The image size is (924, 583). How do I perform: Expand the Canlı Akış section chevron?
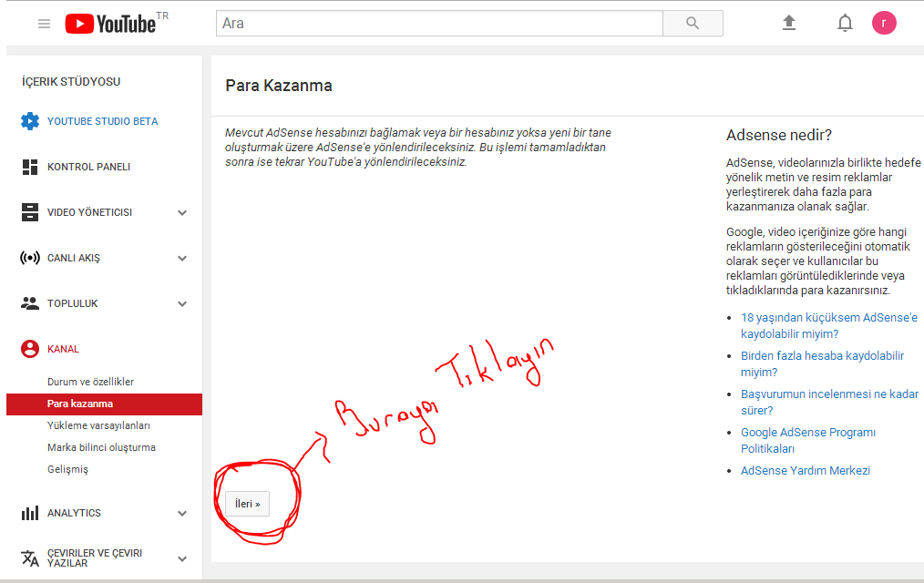(x=182, y=258)
